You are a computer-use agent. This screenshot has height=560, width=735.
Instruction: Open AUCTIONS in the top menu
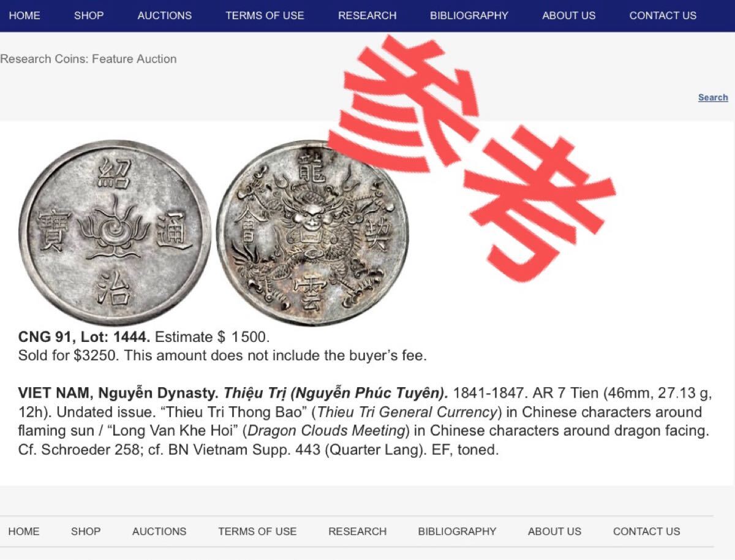165,16
